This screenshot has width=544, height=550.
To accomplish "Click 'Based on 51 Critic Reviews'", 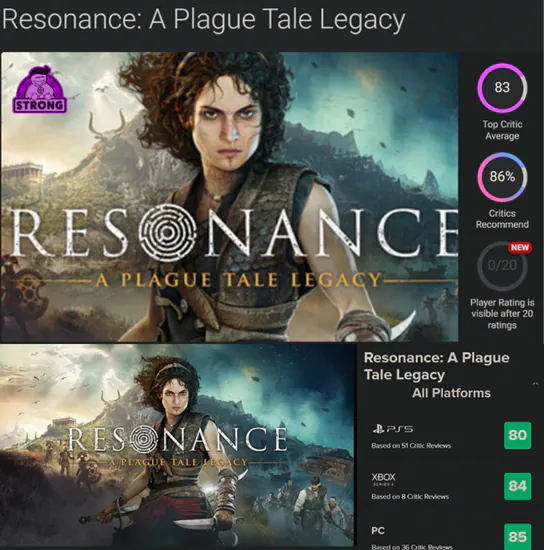I will (x=411, y=446).
